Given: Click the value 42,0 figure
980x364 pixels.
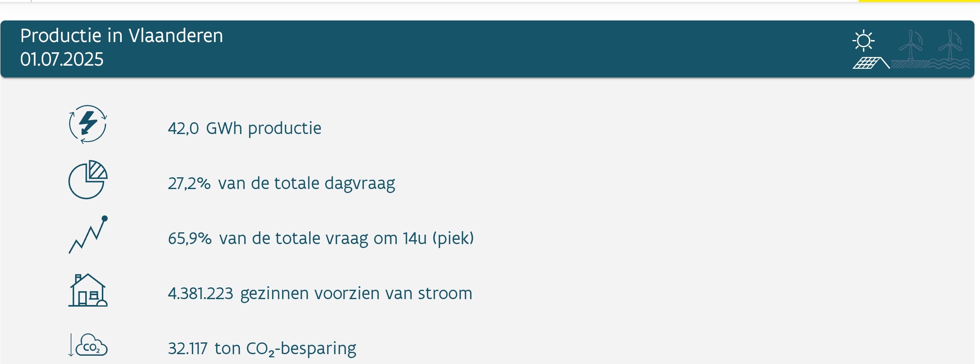Looking at the screenshot, I should click(183, 129).
